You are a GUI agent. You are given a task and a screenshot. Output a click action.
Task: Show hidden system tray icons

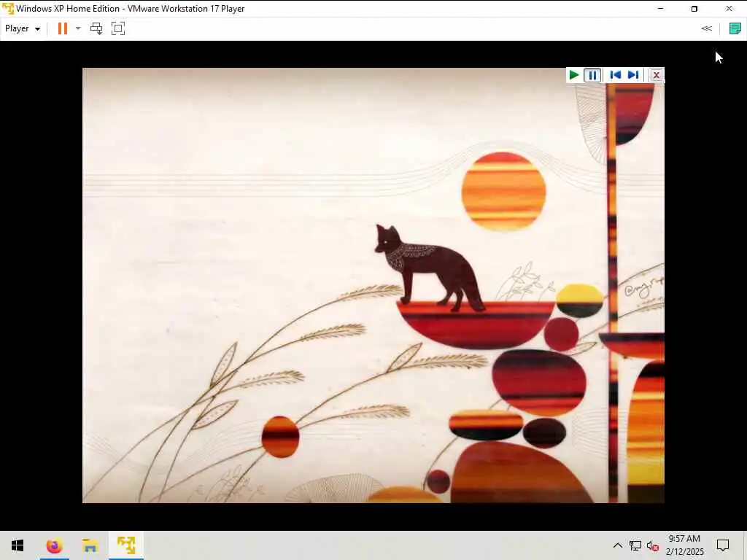(x=617, y=545)
